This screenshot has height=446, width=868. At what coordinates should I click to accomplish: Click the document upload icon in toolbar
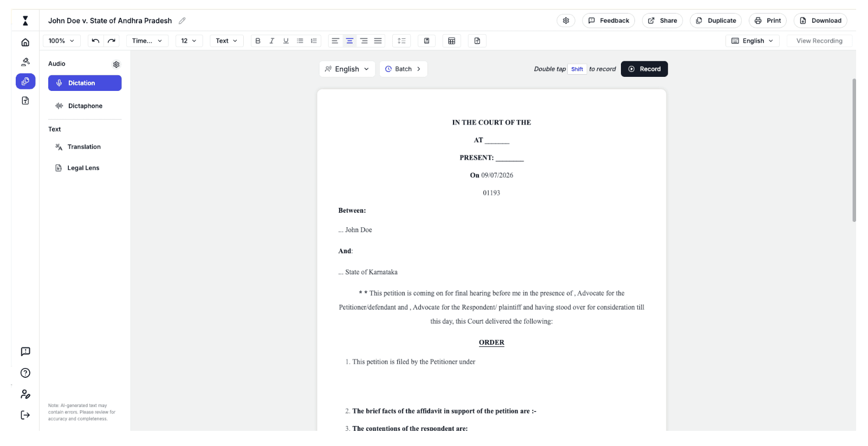click(477, 41)
